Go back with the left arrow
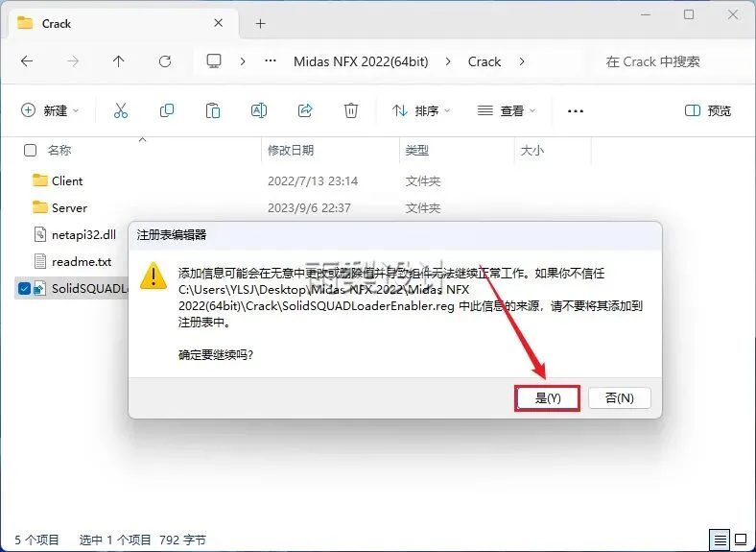756x552 pixels. click(x=27, y=61)
